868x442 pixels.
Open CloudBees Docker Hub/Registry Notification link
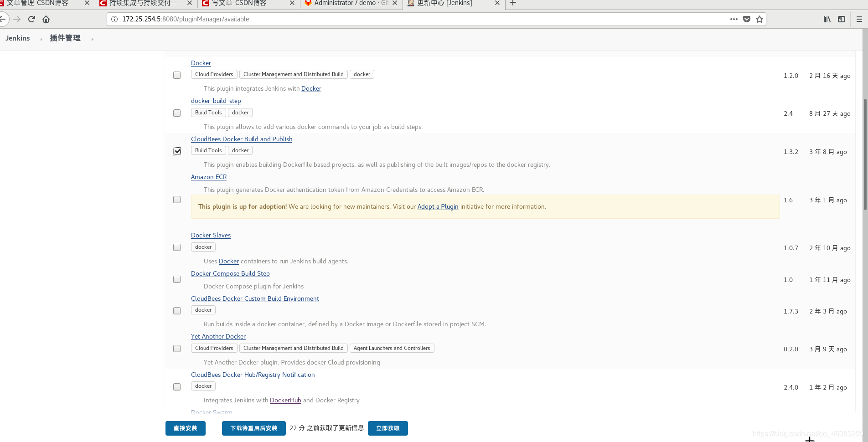click(253, 375)
